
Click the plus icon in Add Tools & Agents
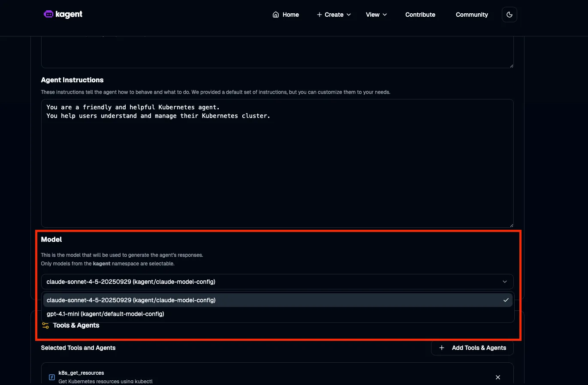(442, 348)
